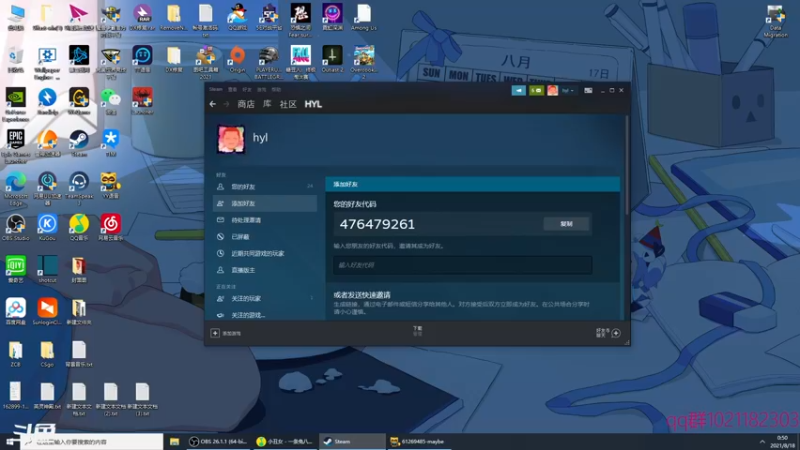Open the CSgo folder on desktop
This screenshot has width=800, height=450.
[x=47, y=354]
